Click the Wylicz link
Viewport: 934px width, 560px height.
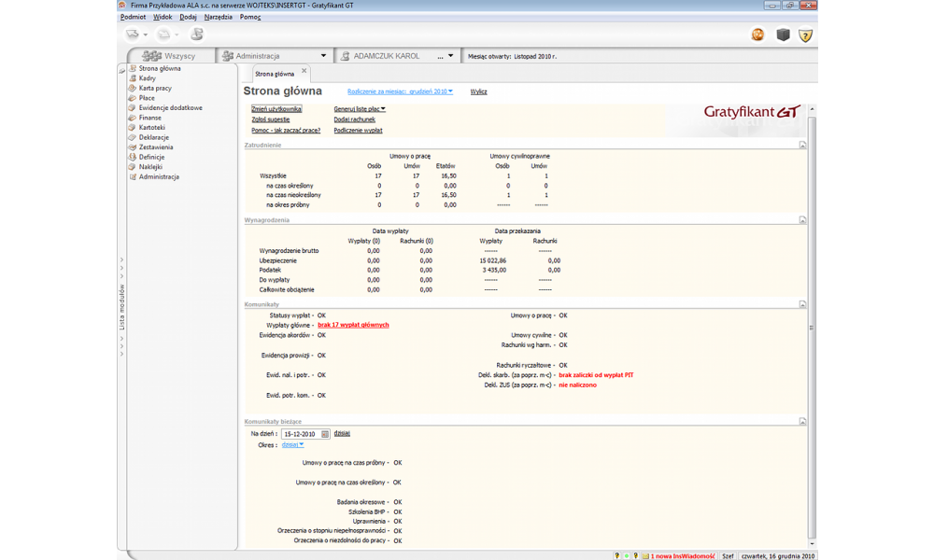click(x=478, y=91)
